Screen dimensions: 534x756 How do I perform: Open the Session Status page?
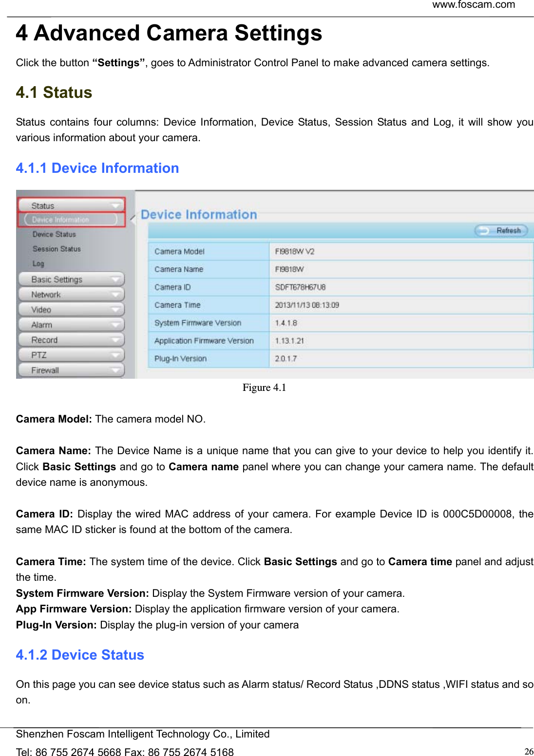(57, 249)
